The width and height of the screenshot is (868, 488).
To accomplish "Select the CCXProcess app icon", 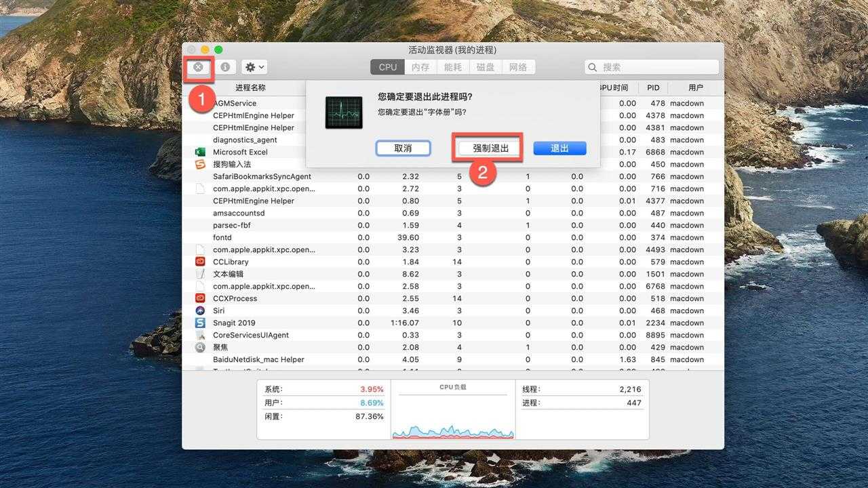I will (x=200, y=298).
